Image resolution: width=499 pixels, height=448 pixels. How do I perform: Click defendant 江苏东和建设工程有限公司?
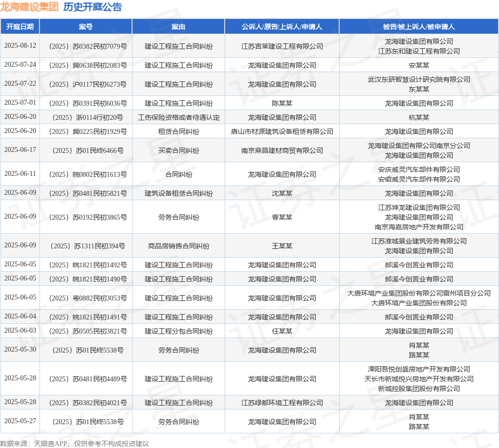click(x=419, y=51)
